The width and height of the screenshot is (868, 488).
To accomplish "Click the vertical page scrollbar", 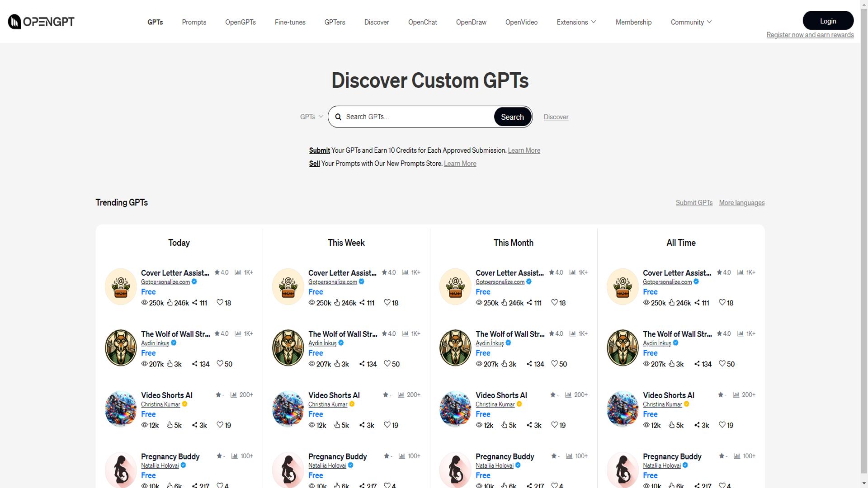I will 864,244.
